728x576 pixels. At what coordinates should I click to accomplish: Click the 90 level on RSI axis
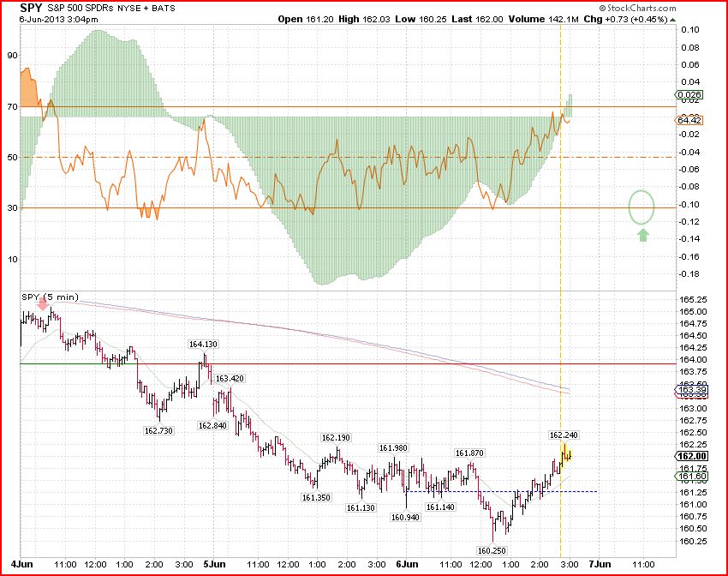click(13, 55)
